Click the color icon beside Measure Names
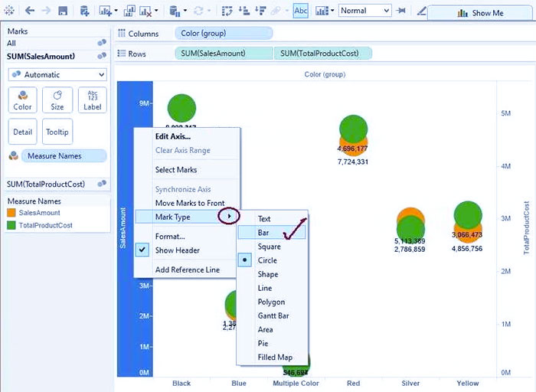The height and width of the screenshot is (392, 536). [13, 156]
